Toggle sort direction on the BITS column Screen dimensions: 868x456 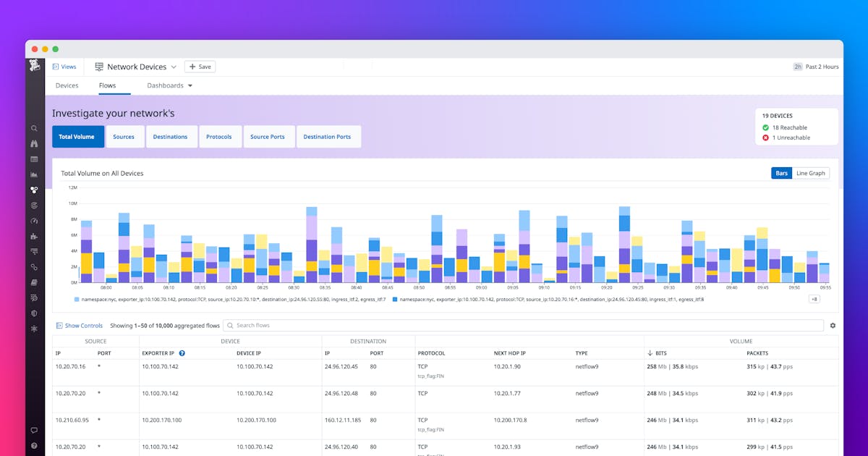[658, 353]
